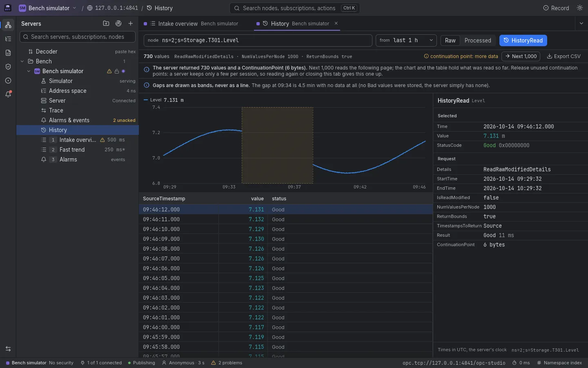The image size is (588, 368).
Task: Switch to Processed mode
Action: tap(478, 40)
